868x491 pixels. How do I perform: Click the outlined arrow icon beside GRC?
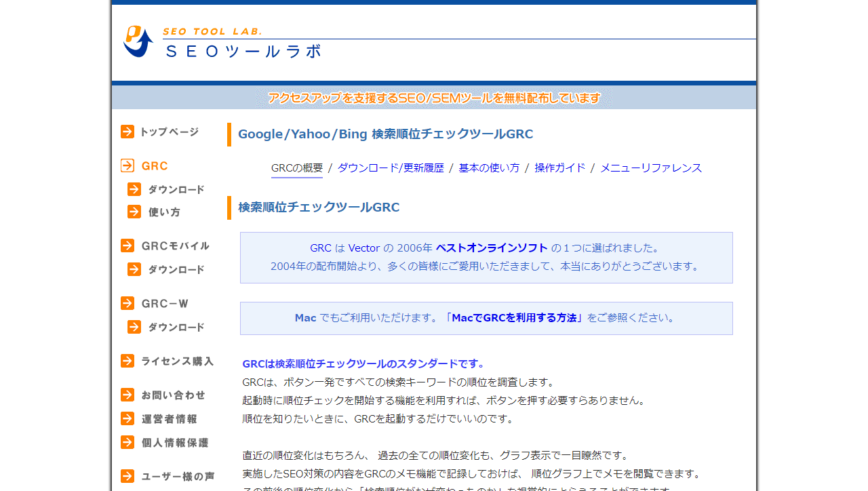pyautogui.click(x=127, y=165)
